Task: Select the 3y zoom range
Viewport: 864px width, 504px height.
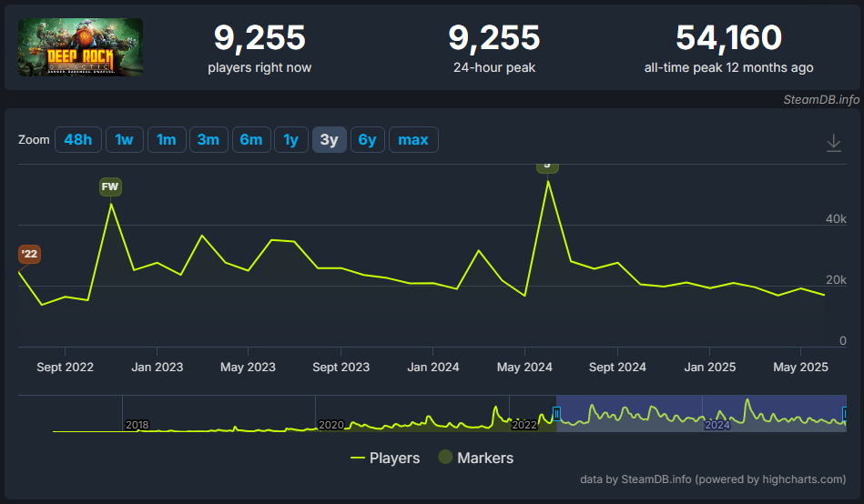Action: [329, 140]
